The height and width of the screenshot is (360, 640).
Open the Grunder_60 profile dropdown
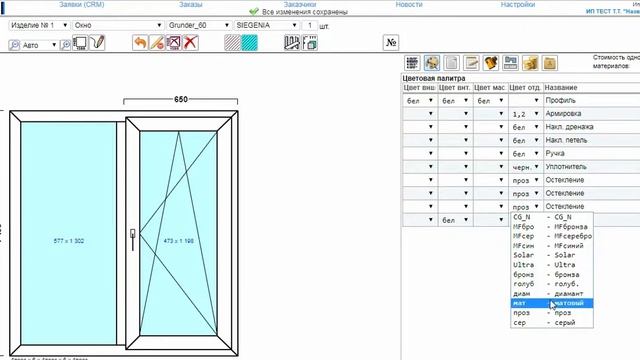[x=199, y=25]
